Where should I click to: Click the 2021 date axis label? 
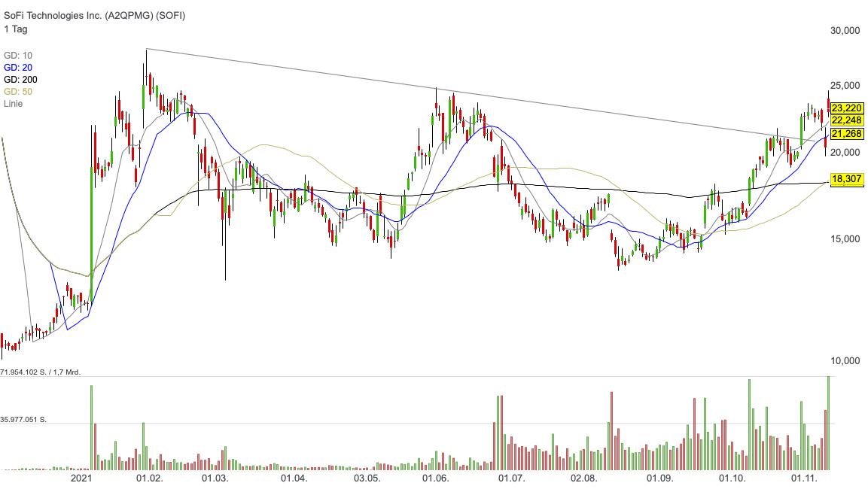click(81, 478)
